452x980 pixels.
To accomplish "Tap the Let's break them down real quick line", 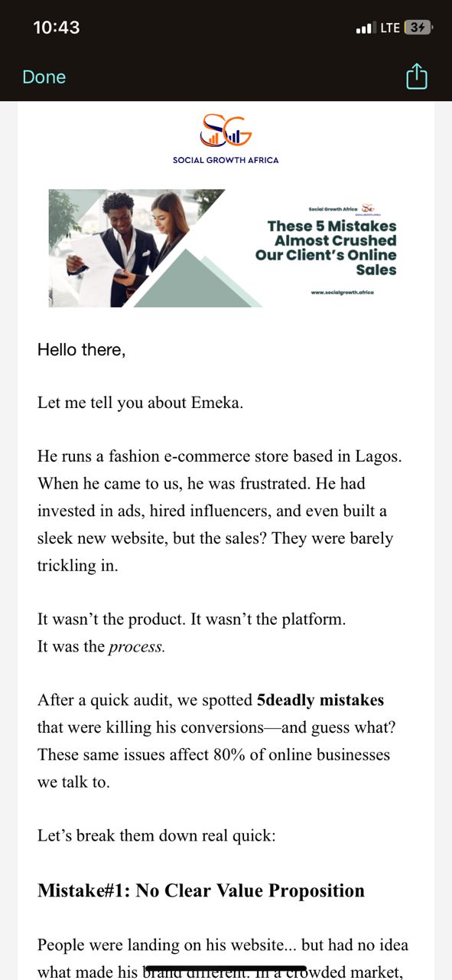I will (157, 835).
